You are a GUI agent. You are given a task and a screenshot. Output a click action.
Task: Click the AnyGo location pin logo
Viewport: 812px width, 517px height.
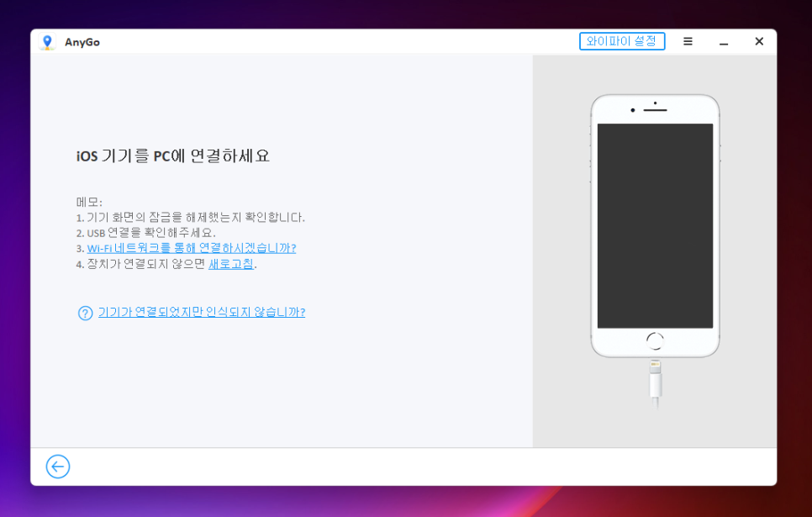click(x=47, y=42)
